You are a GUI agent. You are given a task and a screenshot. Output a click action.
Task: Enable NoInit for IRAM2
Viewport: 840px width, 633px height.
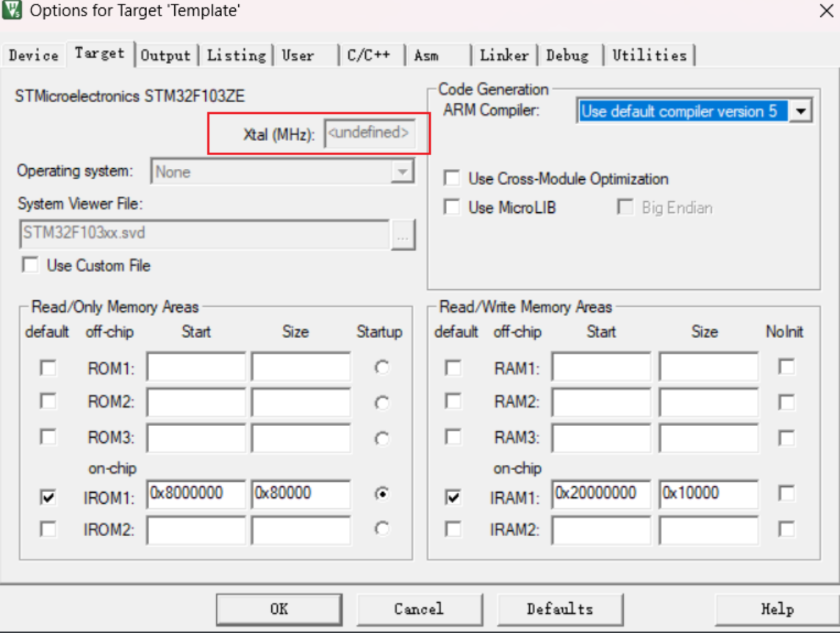pyautogui.click(x=786, y=529)
